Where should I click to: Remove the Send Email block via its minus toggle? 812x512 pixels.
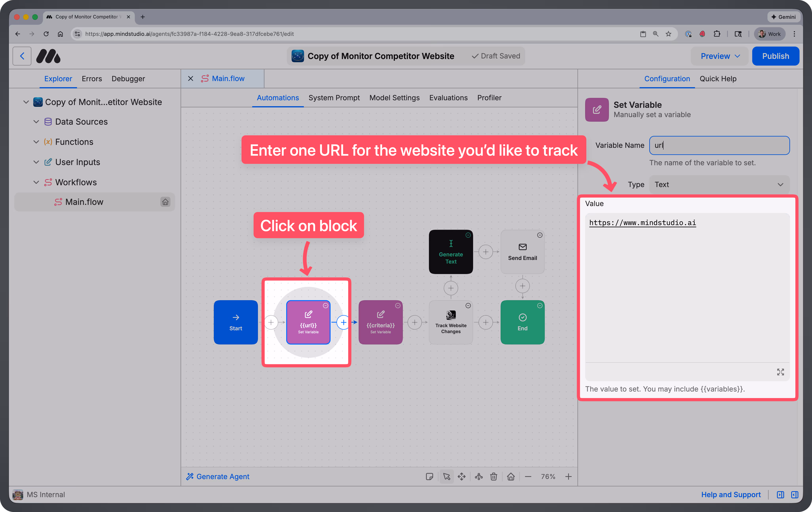pos(540,235)
